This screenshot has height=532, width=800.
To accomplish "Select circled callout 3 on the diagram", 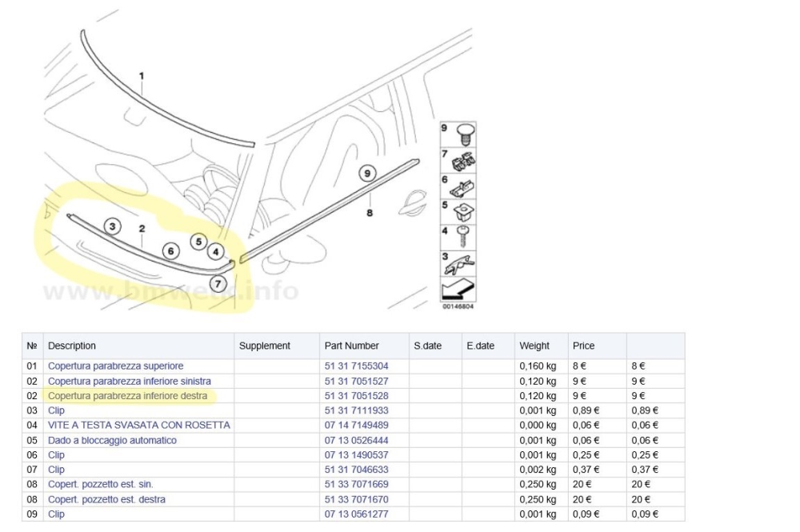I will coord(112,226).
